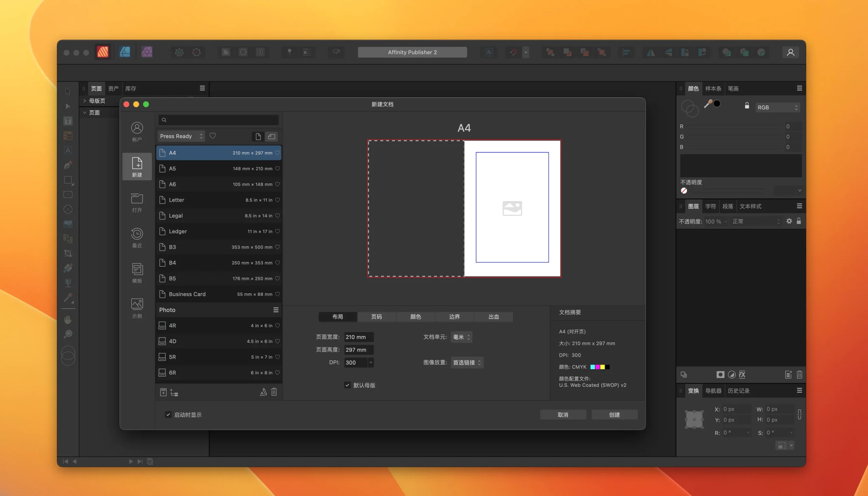Viewport: 868px width, 496px height.
Task: Favorite the A5 preset heart
Action: click(277, 168)
